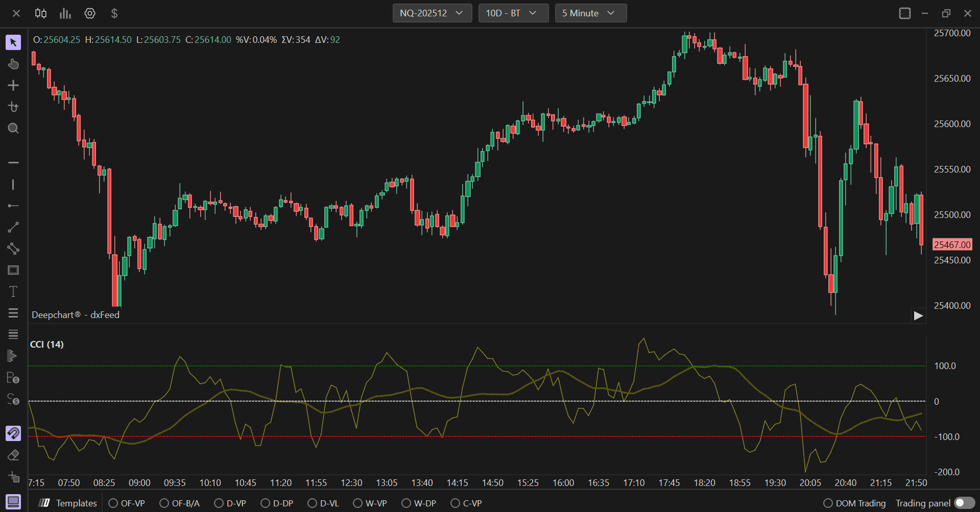Image resolution: width=980 pixels, height=512 pixels.
Task: Click the play arrow to jump to latest bar
Action: click(x=918, y=316)
